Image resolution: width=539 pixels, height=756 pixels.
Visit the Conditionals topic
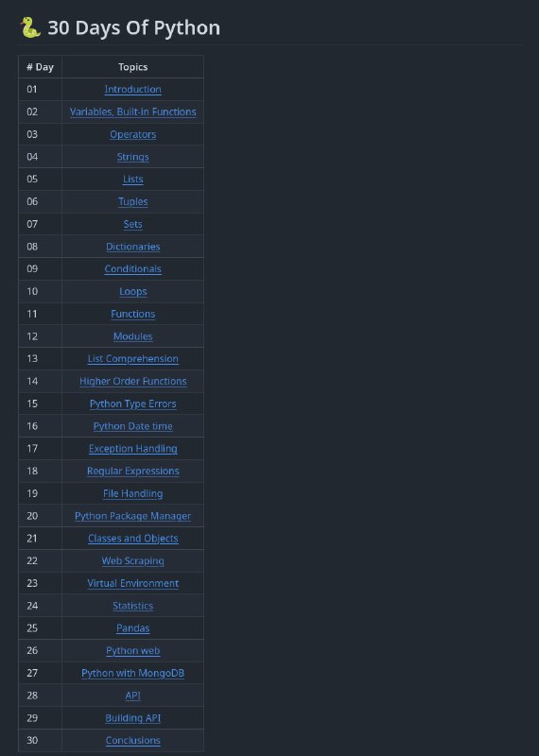click(132, 269)
